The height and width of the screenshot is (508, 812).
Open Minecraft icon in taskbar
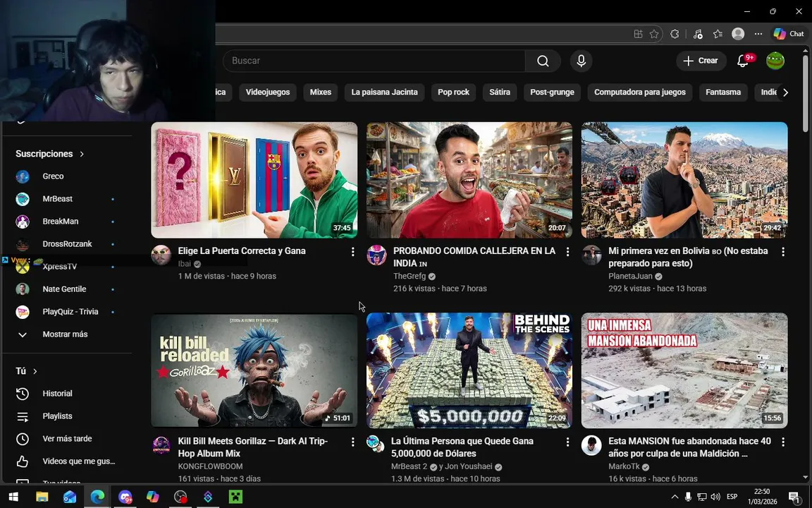tap(235, 497)
